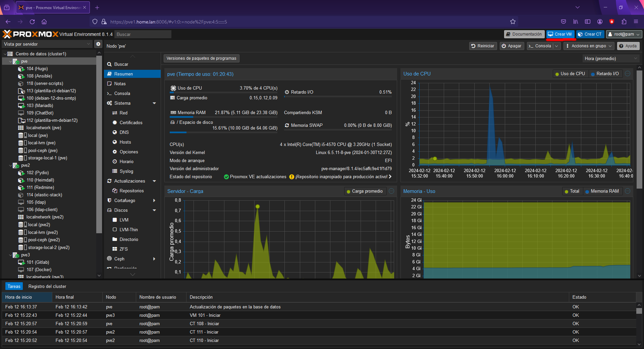
Task: Select storage pool-ceph (pve)
Action: pos(43,151)
